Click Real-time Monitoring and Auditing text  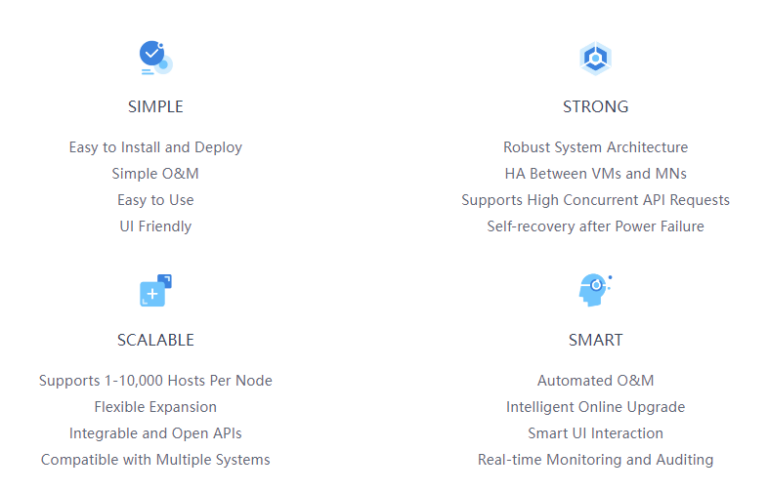pos(596,460)
